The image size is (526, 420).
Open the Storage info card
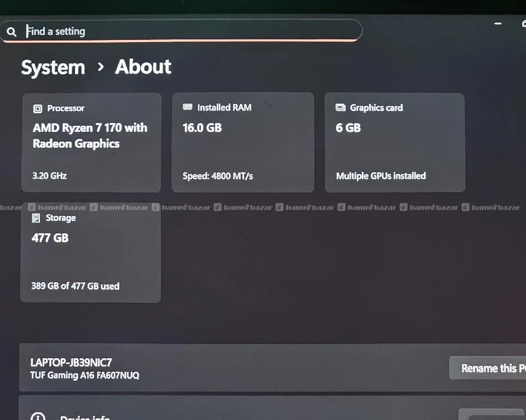(x=90, y=253)
